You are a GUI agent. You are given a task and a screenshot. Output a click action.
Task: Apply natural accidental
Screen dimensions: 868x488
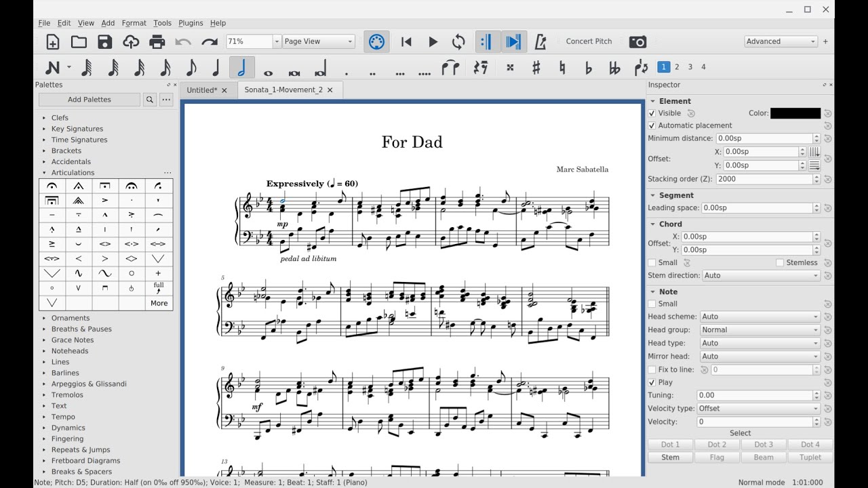pos(562,68)
